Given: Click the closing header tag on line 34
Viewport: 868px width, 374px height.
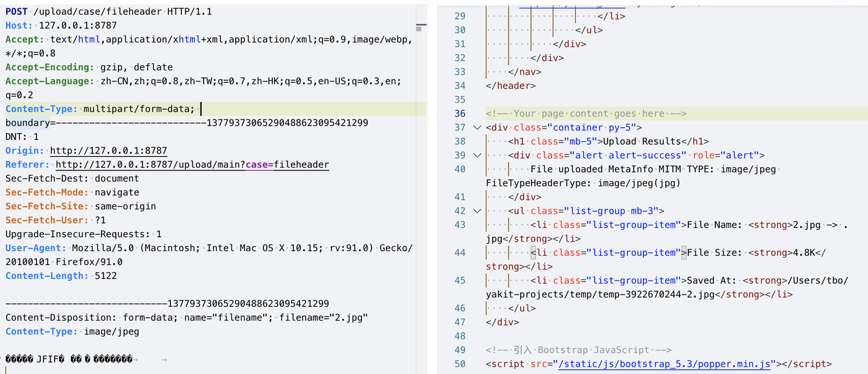Looking at the screenshot, I should point(511,86).
